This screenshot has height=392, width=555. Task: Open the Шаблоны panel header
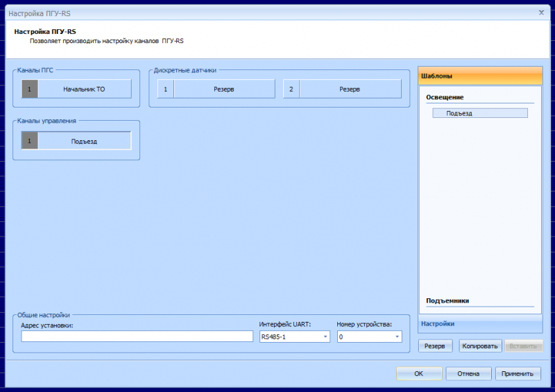[480, 76]
